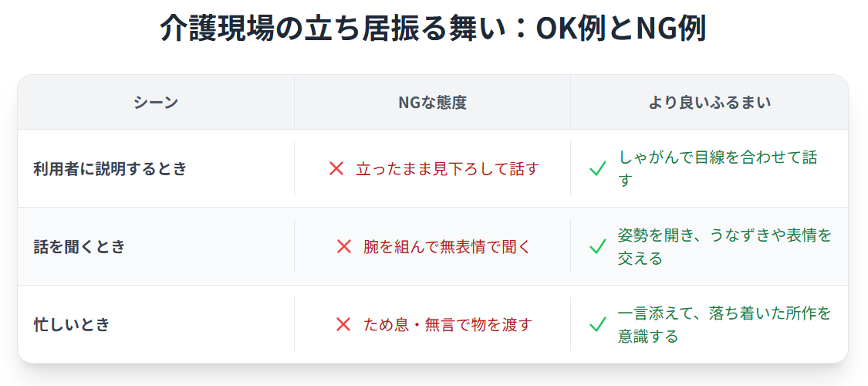The image size is (868, 386).
Task: Click red X icon beside 腕を組んで無表情で聞く
Action: tap(344, 246)
